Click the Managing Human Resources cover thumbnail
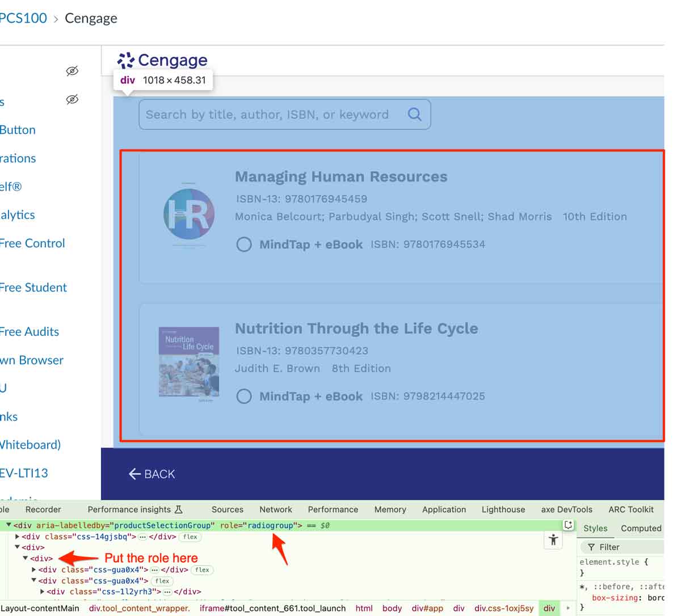This screenshot has width=681, height=616. pyautogui.click(x=189, y=214)
